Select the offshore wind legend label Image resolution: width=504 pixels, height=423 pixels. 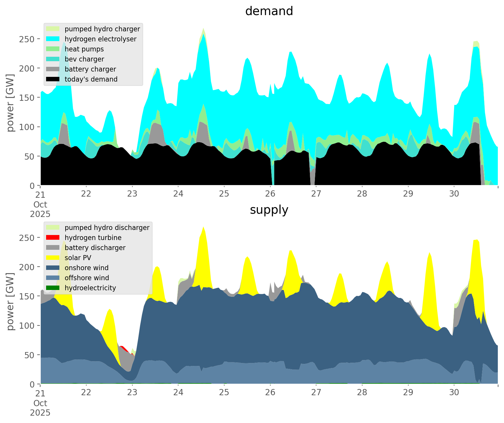click(x=87, y=278)
